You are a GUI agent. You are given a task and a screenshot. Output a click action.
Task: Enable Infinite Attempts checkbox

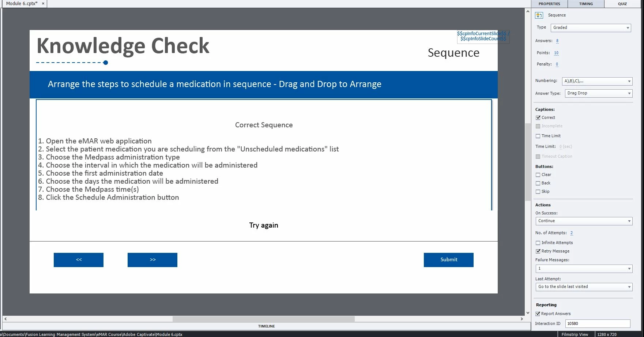point(538,243)
